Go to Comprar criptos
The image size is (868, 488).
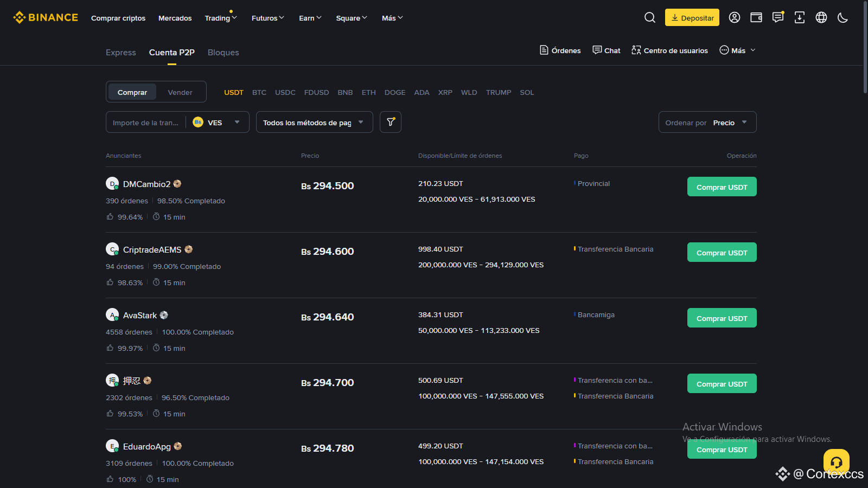click(x=118, y=18)
